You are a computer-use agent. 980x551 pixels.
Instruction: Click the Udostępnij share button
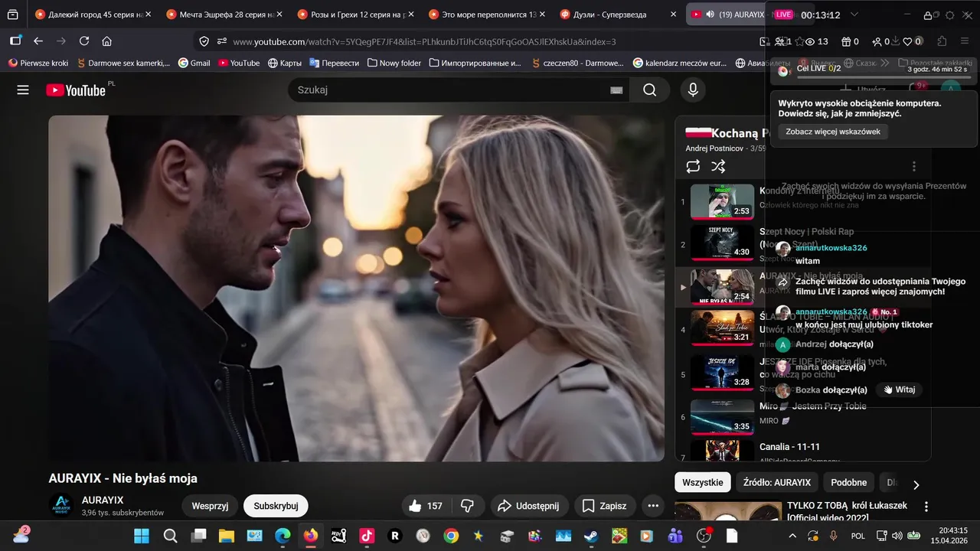coord(528,506)
